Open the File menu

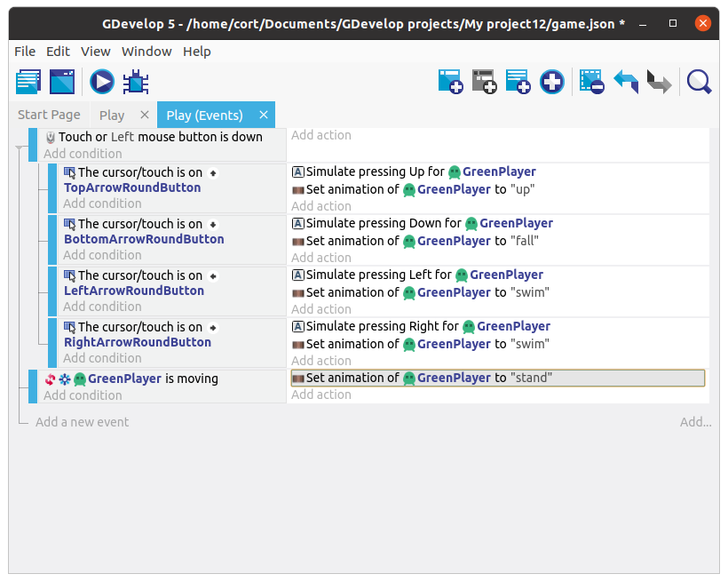pos(25,52)
